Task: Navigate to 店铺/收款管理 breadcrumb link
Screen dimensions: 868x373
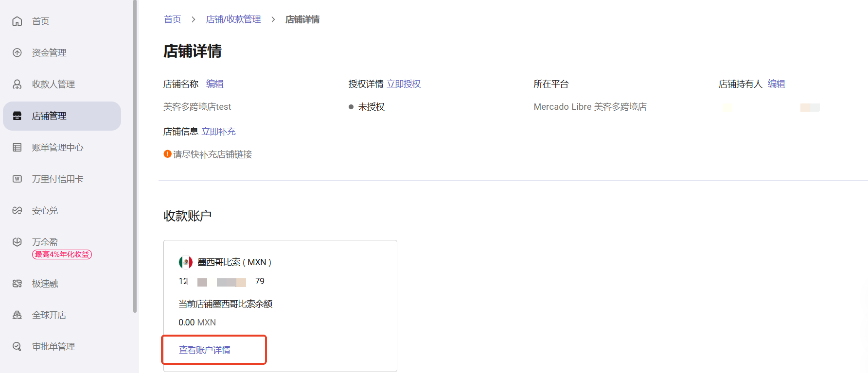Action: point(233,19)
